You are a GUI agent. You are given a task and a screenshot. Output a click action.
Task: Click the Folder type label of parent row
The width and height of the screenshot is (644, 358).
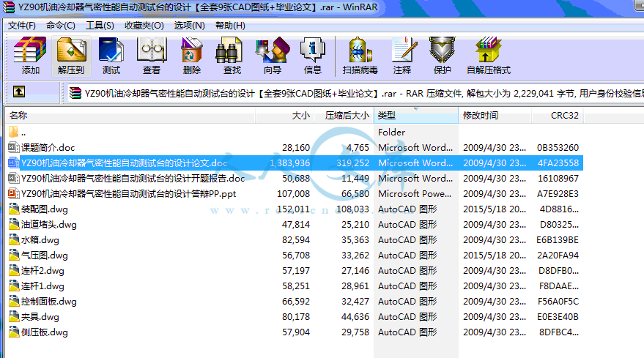(x=391, y=133)
